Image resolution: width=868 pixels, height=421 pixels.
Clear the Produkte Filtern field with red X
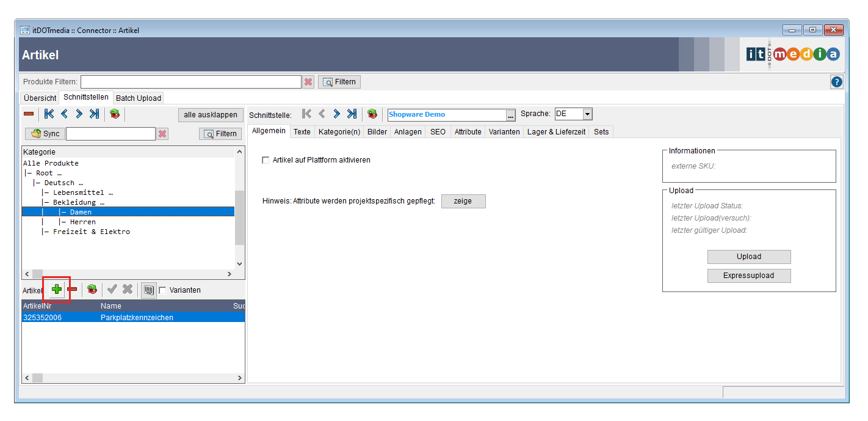308,82
